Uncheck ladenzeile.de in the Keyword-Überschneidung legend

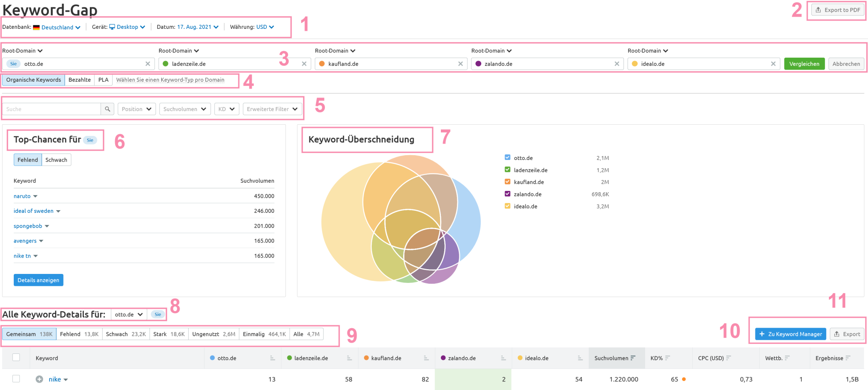(x=507, y=169)
